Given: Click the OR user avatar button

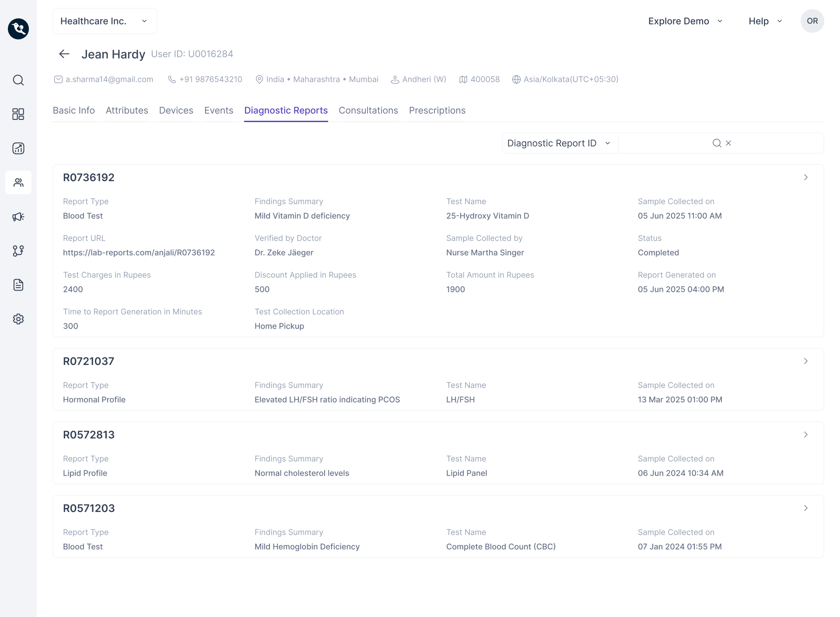Looking at the screenshot, I should [x=812, y=21].
